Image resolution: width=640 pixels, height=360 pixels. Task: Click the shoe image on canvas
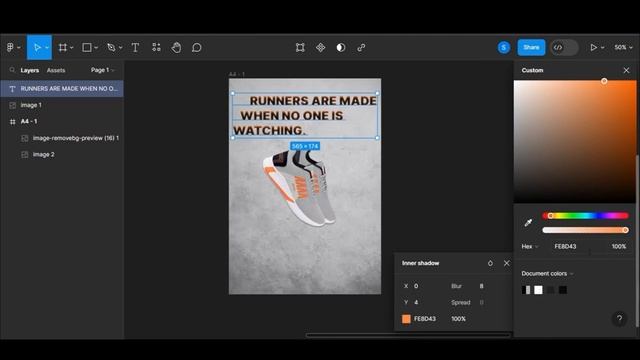click(300, 187)
